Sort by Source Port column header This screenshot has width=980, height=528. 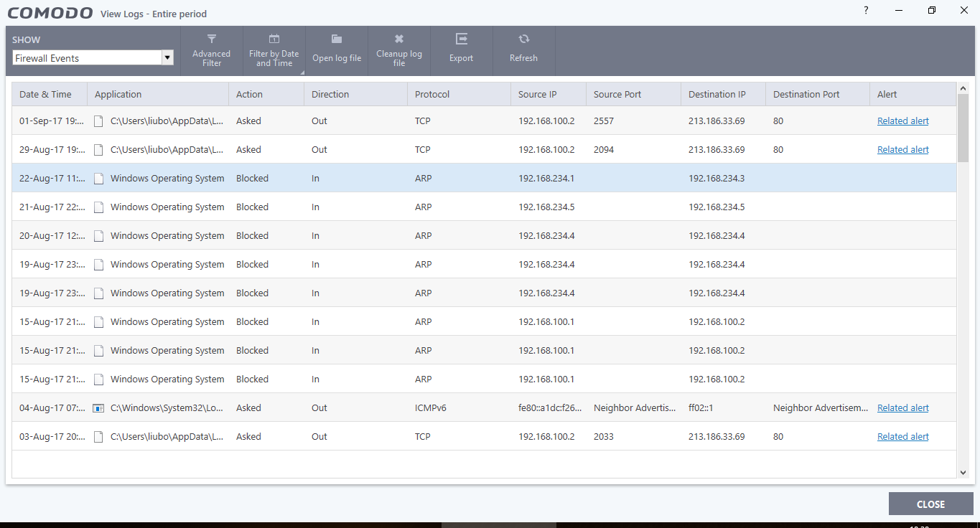633,94
